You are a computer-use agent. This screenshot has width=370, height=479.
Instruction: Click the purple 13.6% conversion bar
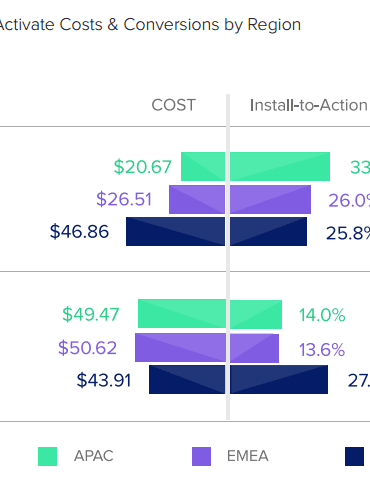pyautogui.click(x=254, y=348)
